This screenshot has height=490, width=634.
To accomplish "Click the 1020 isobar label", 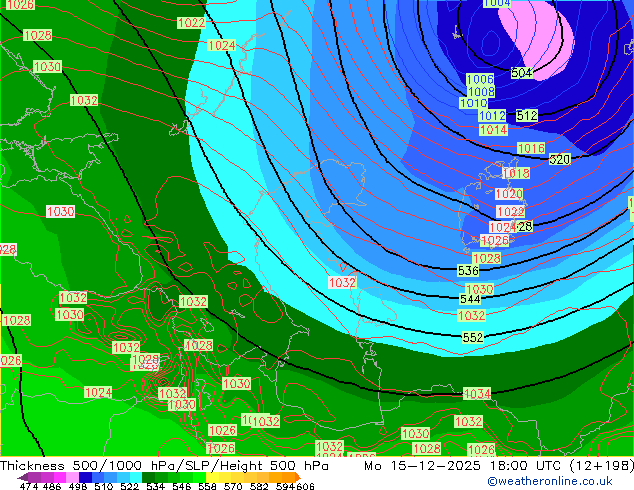I will pyautogui.click(x=509, y=194).
